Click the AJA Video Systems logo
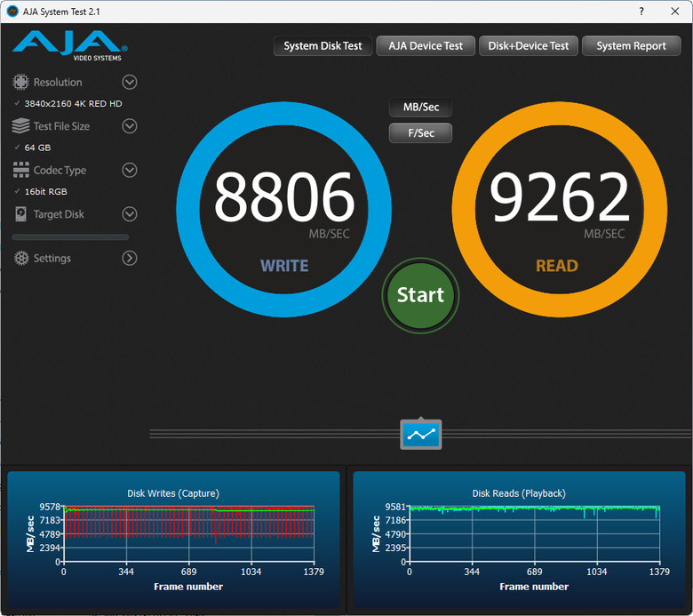The width and height of the screenshot is (693, 616). [x=70, y=46]
